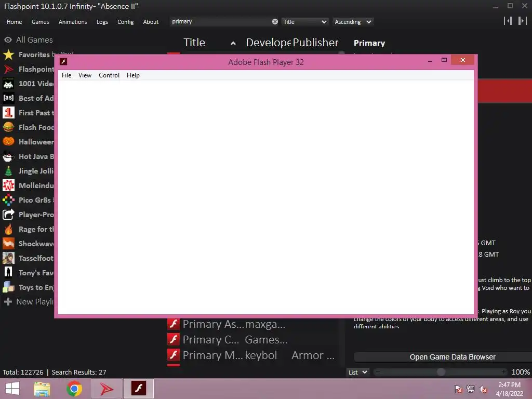Open the Pico Gr8s colorful icon
The image size is (532, 399).
[x=8, y=200]
